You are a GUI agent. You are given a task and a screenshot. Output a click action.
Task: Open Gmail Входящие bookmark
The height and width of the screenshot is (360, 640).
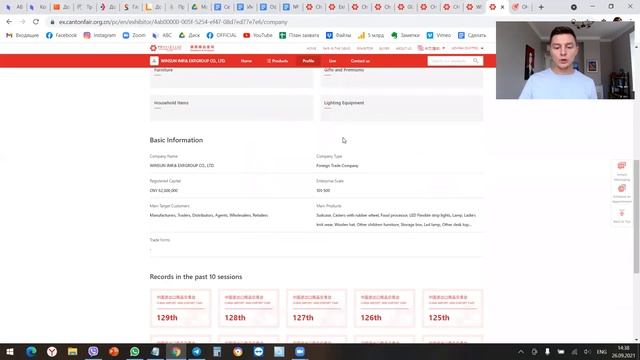[x=22, y=36]
